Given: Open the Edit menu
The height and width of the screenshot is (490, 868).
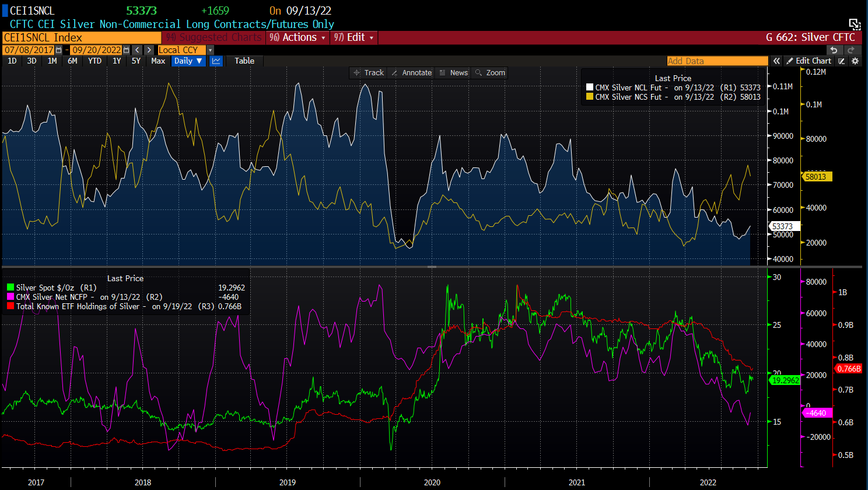Looking at the screenshot, I should [x=354, y=37].
